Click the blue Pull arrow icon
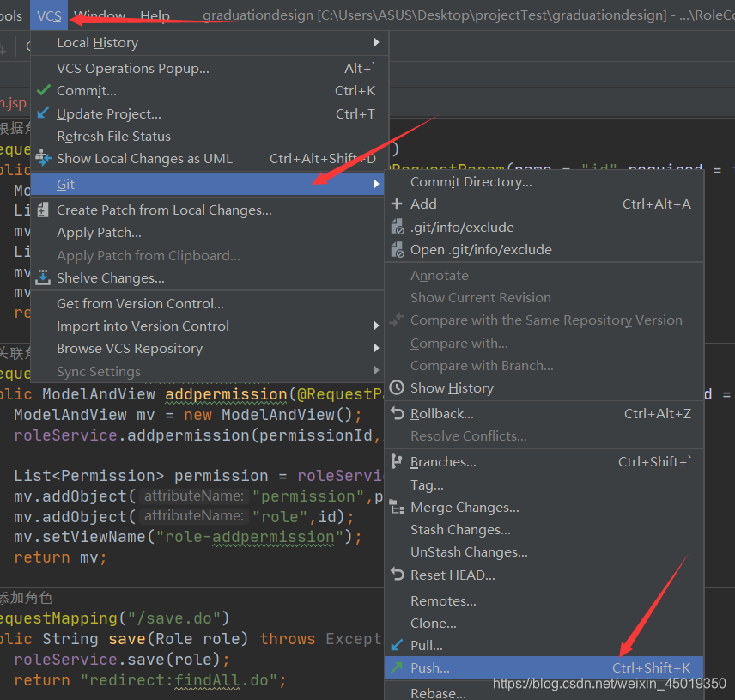 pos(397,645)
